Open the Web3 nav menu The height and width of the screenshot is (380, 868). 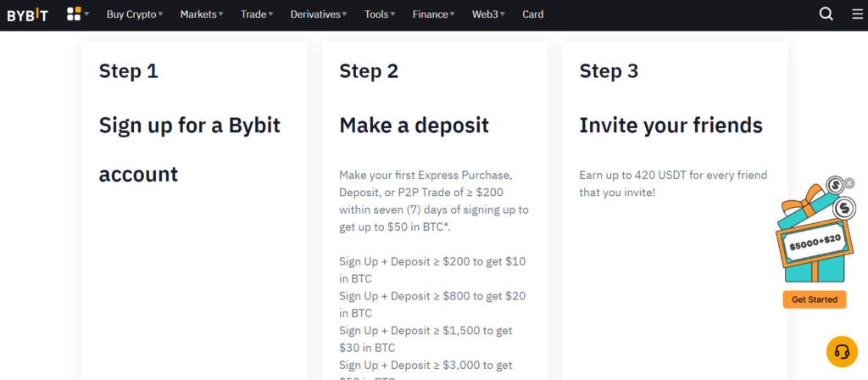pyautogui.click(x=488, y=14)
